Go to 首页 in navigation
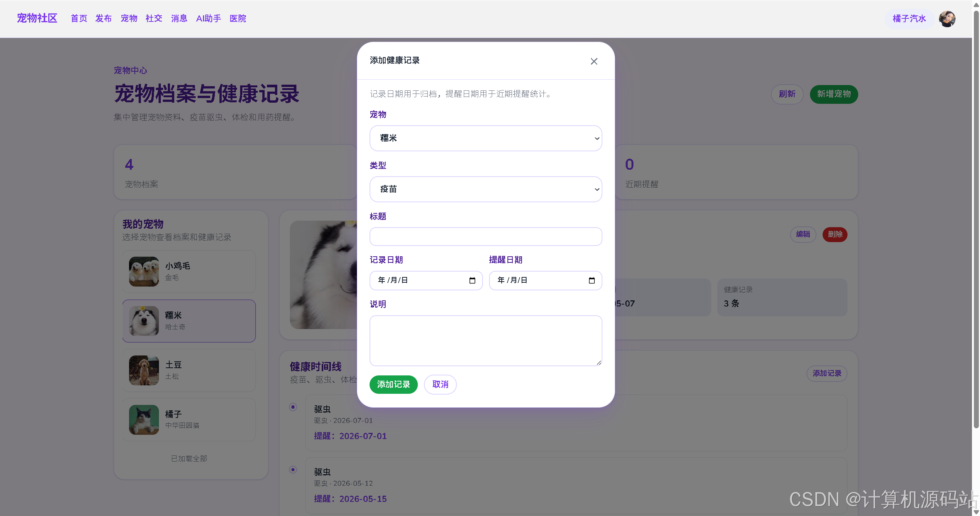 pyautogui.click(x=79, y=18)
